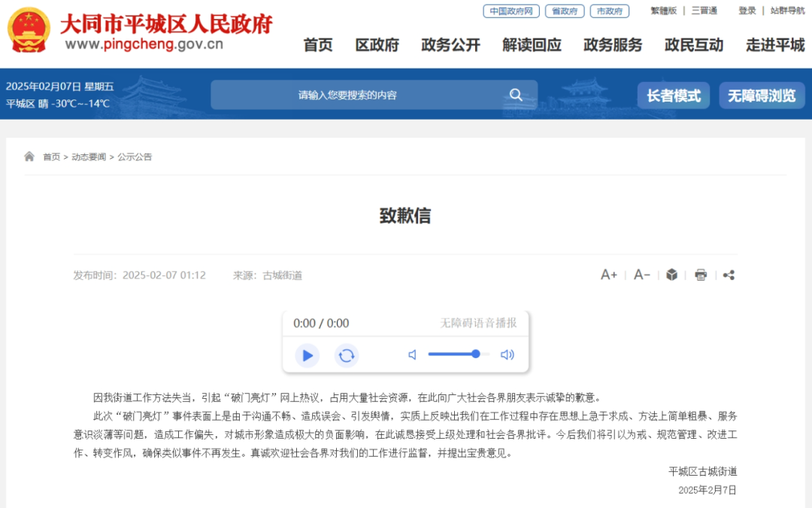Mute audio with the low-volume speaker icon
The height and width of the screenshot is (508, 812).
(x=412, y=354)
